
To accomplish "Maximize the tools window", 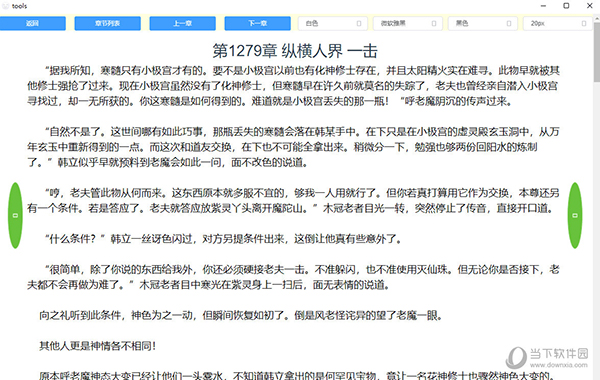I will (566, 6).
